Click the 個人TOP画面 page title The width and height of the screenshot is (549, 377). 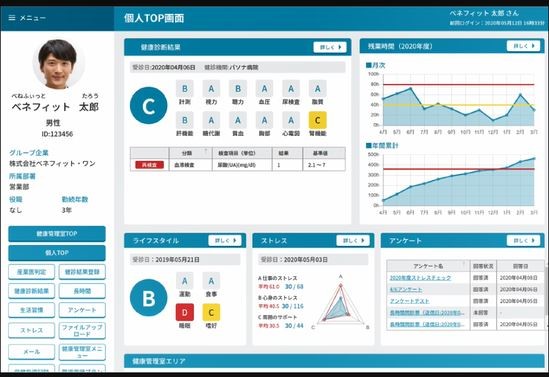click(154, 18)
